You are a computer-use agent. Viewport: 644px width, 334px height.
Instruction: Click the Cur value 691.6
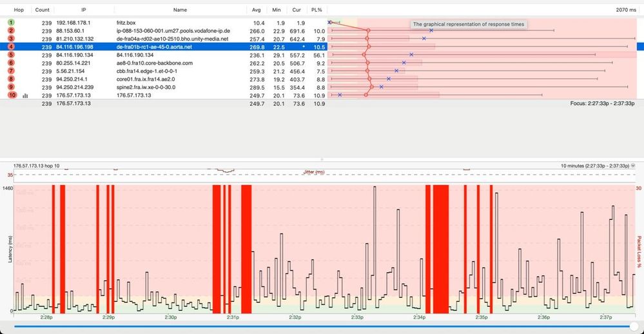[x=297, y=31]
